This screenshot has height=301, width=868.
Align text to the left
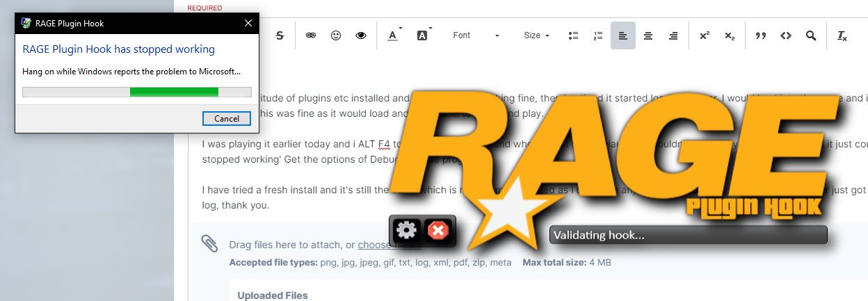click(623, 35)
